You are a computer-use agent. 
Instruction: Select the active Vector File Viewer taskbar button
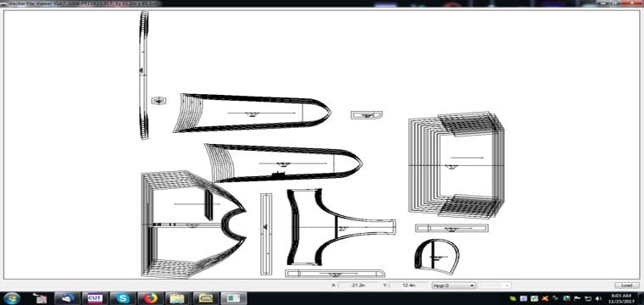[x=234, y=298]
